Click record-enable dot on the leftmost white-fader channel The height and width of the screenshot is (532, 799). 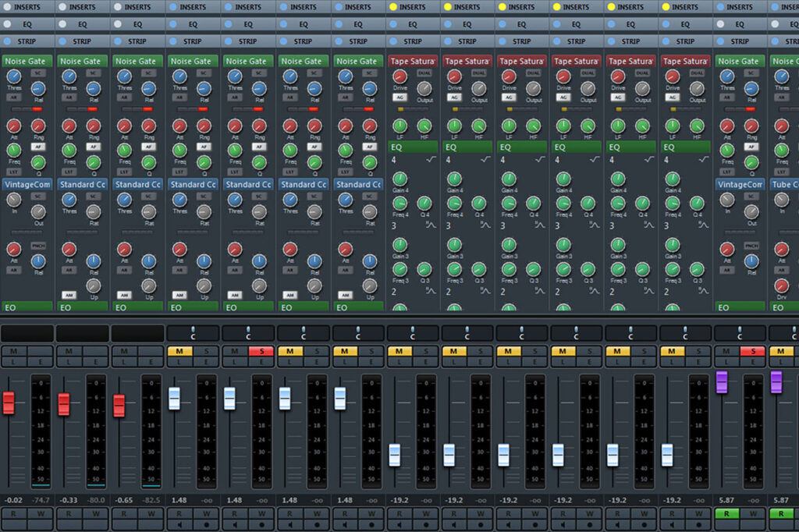tap(206, 525)
